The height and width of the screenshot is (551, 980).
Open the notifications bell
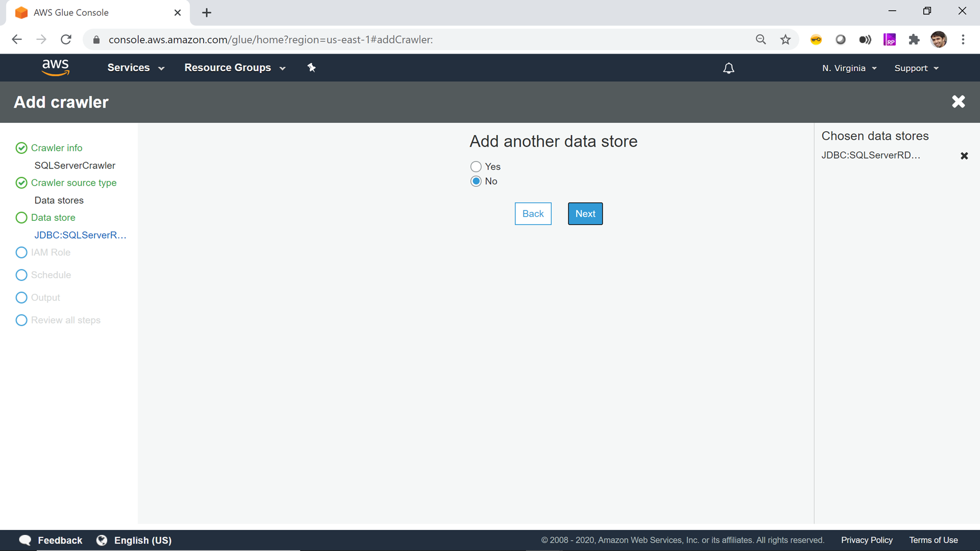click(x=729, y=68)
